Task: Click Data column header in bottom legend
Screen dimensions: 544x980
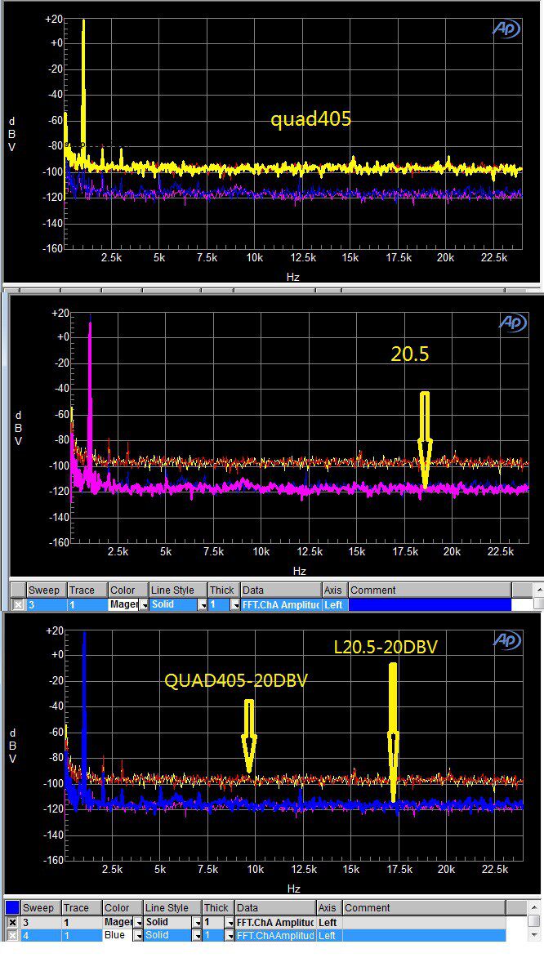Action: pyautogui.click(x=275, y=907)
